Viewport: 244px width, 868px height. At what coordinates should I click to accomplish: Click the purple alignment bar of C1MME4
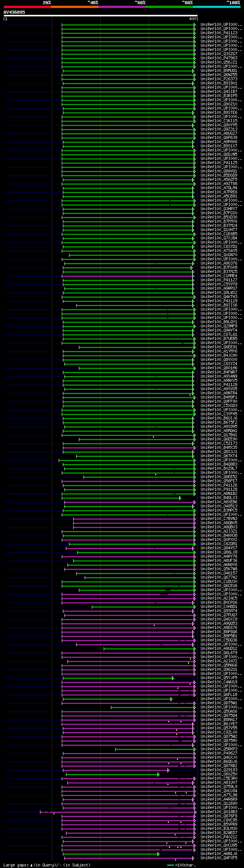click(x=128, y=276)
